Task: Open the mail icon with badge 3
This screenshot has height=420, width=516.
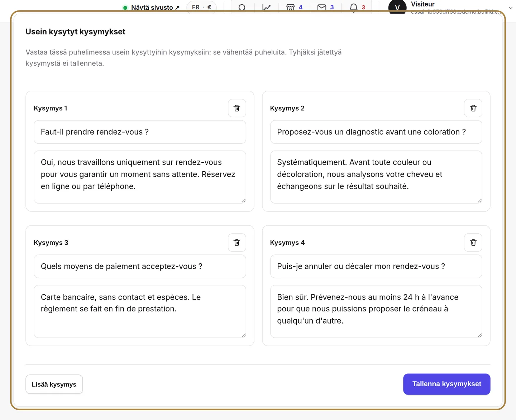Action: pyautogui.click(x=326, y=8)
